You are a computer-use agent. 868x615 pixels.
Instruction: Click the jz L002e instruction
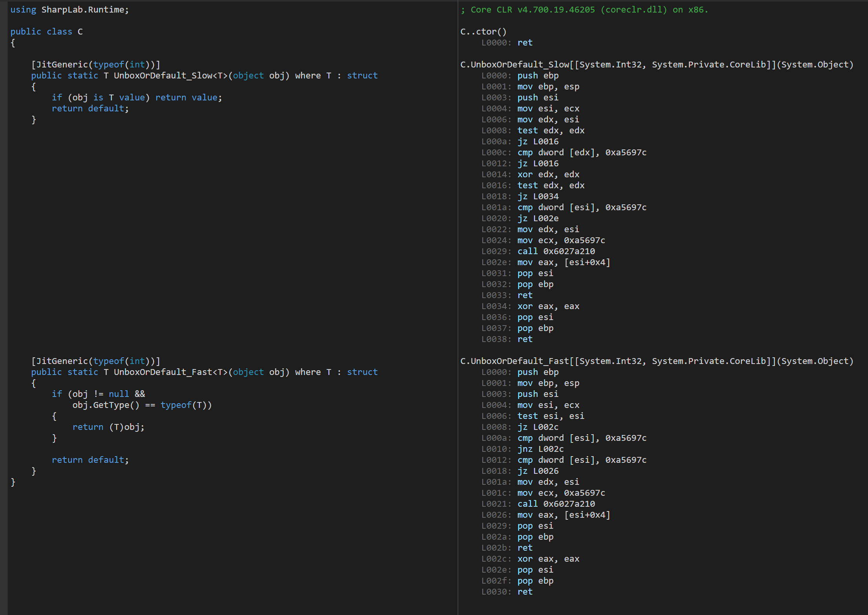538,218
